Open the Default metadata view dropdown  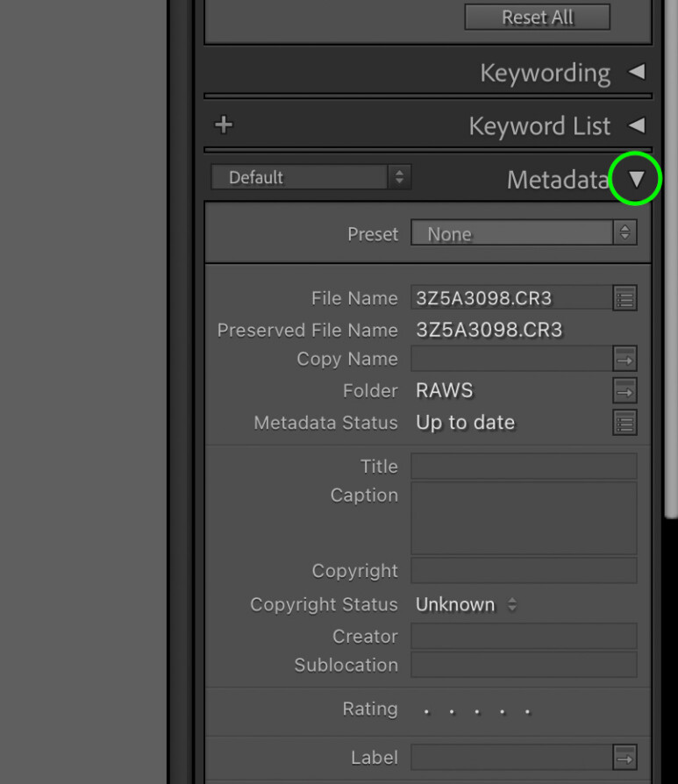tap(301, 176)
